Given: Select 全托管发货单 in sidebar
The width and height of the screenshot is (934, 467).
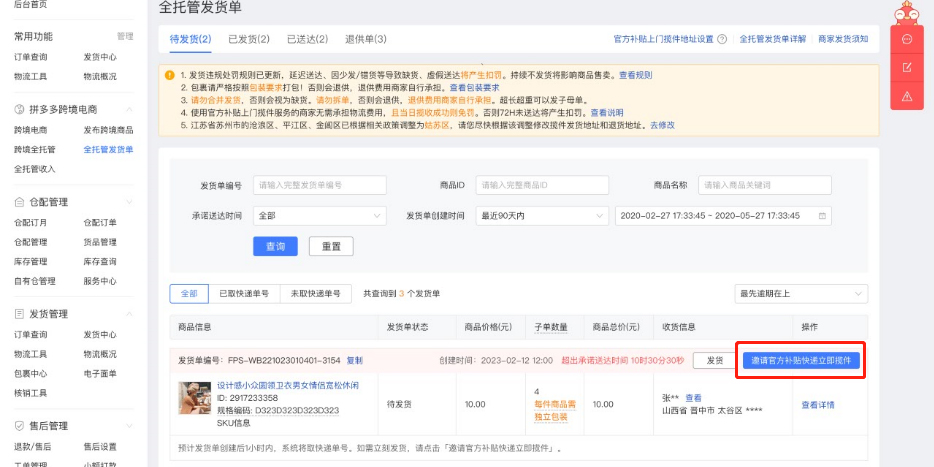Looking at the screenshot, I should tap(108, 150).
